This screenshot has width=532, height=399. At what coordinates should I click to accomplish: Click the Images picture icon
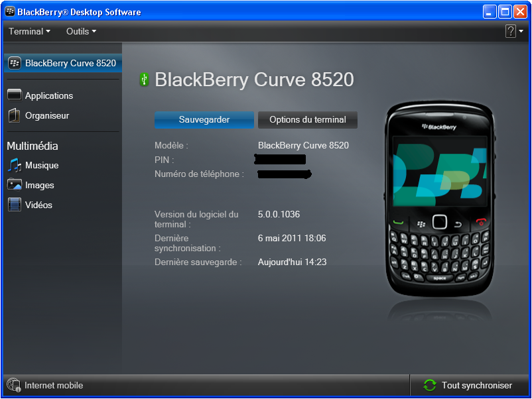pos(14,185)
